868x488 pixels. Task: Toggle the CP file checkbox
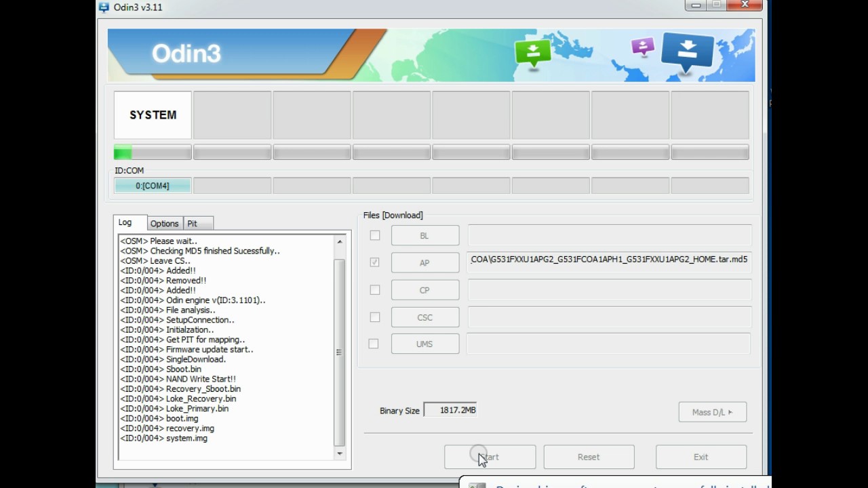click(x=374, y=289)
